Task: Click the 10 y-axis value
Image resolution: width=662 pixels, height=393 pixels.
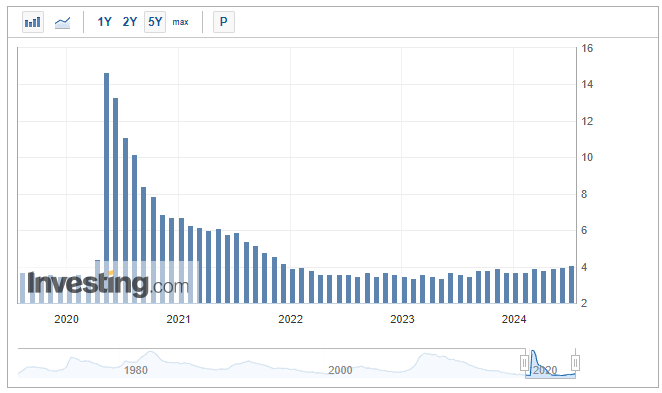Action: (x=587, y=157)
